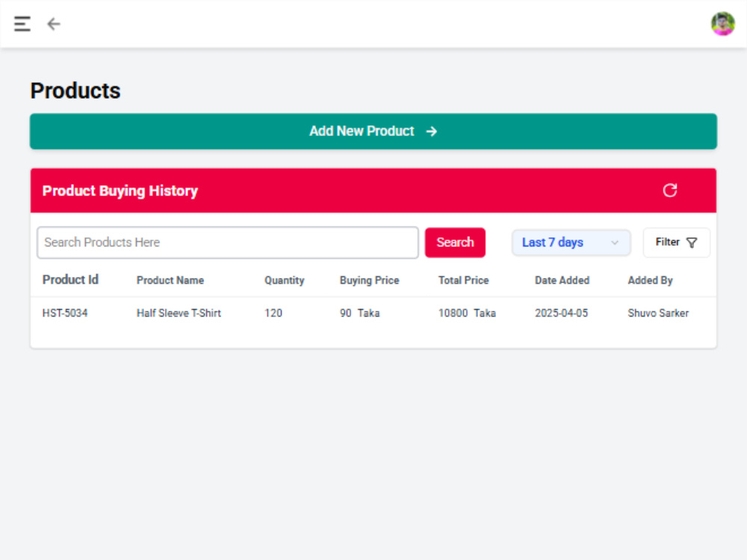Viewport: 747px width, 560px height.
Task: Open the hamburger menu icon
Action: pos(22,24)
